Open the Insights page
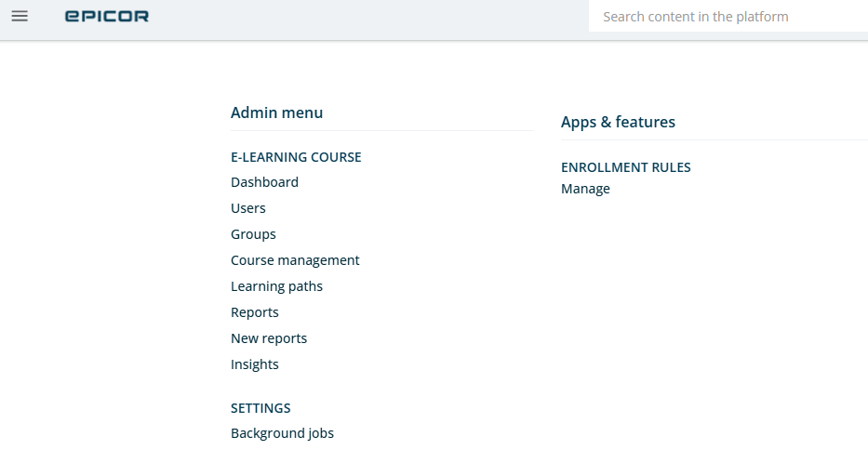Screen dimensions: 868x463 [x=255, y=364]
